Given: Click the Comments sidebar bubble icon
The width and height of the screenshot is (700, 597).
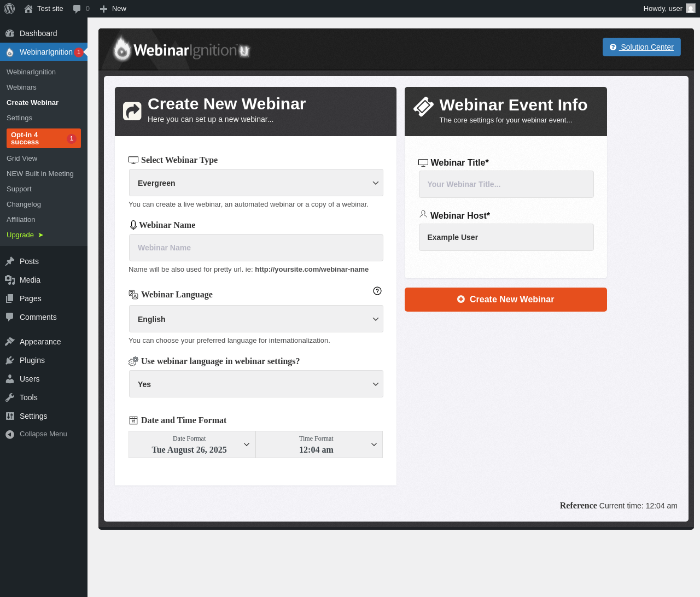Looking at the screenshot, I should [10, 317].
